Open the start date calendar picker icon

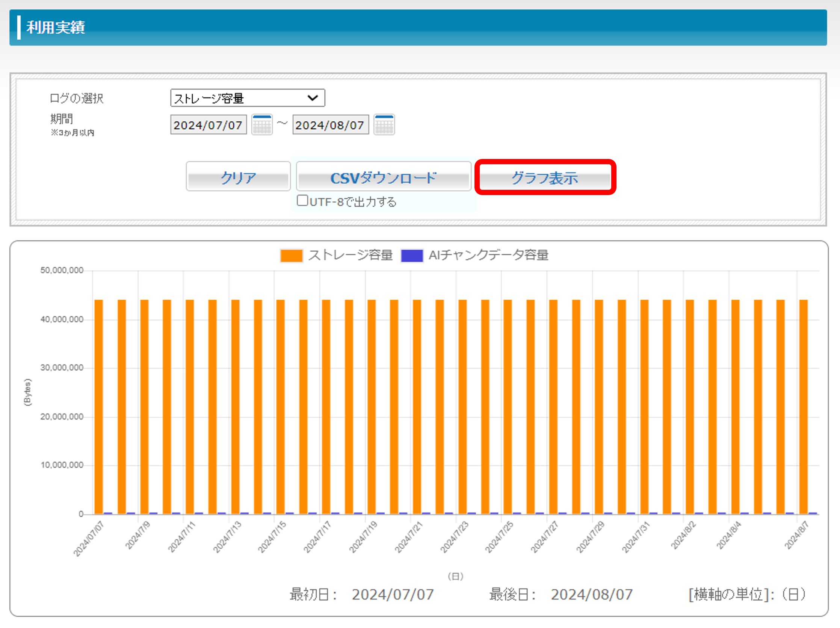261,125
